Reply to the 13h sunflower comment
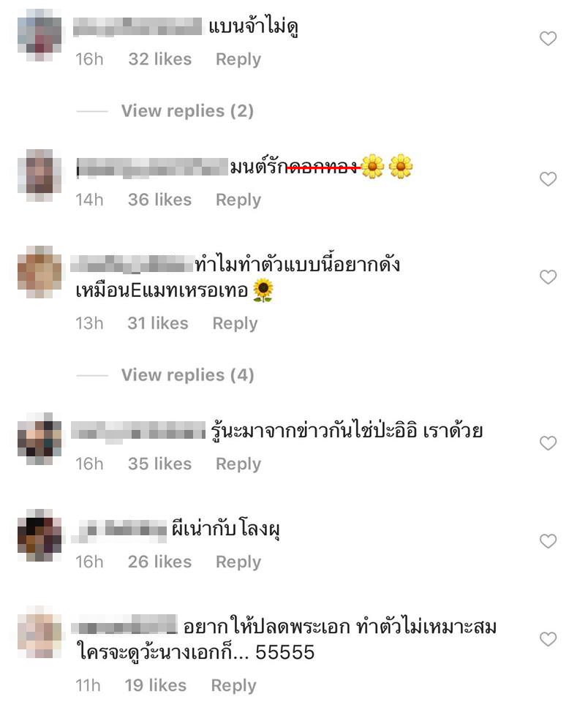Image resolution: width=588 pixels, height=702 pixels. pos(235,323)
